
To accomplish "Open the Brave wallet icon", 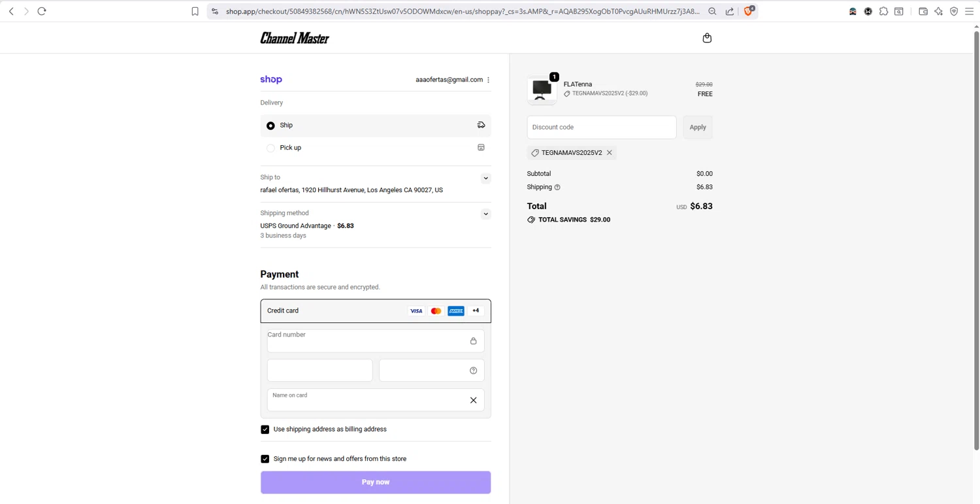I will [923, 11].
